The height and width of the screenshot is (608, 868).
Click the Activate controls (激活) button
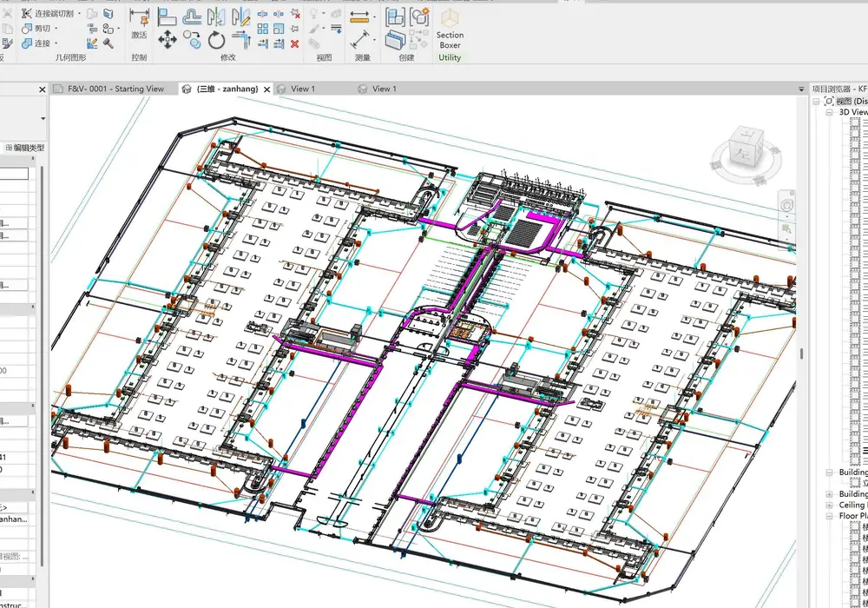[x=139, y=23]
